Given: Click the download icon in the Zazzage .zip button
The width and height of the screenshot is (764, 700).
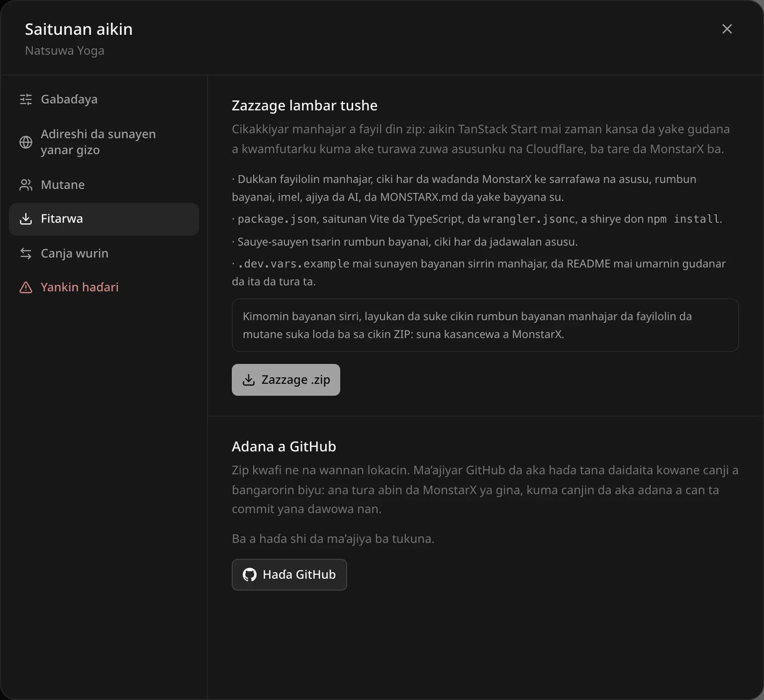Looking at the screenshot, I should pos(248,380).
